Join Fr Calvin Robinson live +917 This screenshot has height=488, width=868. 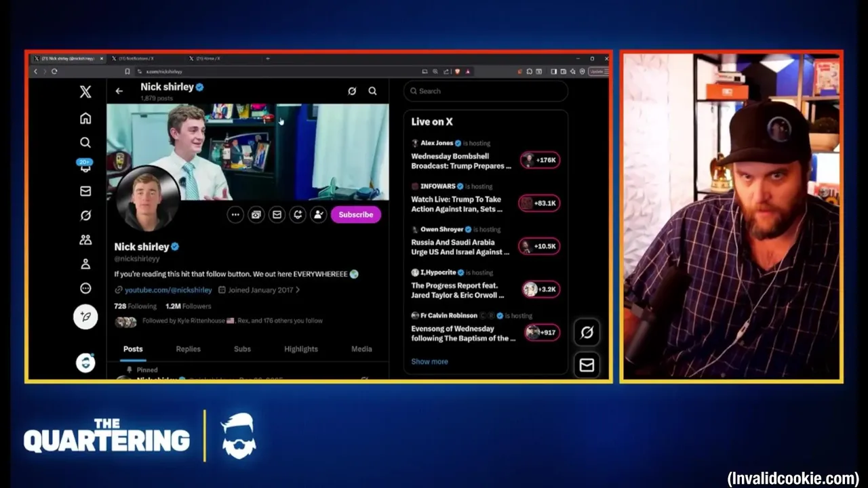[542, 332]
